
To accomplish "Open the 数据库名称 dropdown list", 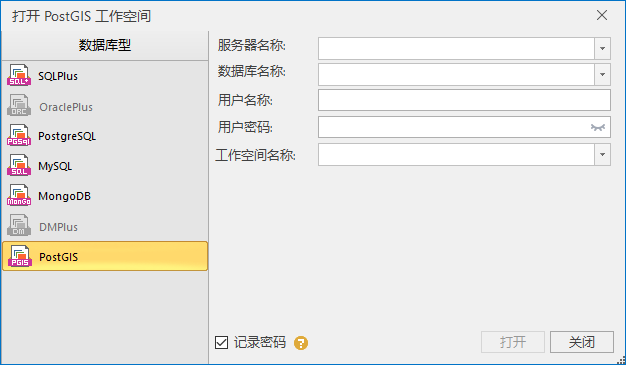I will coord(602,74).
